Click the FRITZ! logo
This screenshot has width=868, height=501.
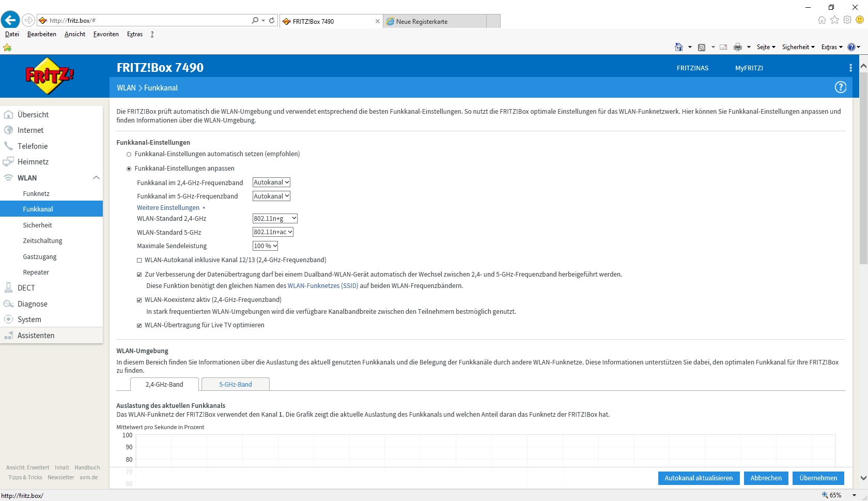pyautogui.click(x=50, y=75)
